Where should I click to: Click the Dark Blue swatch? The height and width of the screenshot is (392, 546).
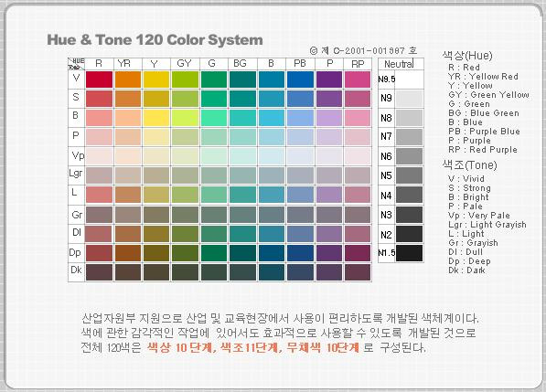click(272, 272)
